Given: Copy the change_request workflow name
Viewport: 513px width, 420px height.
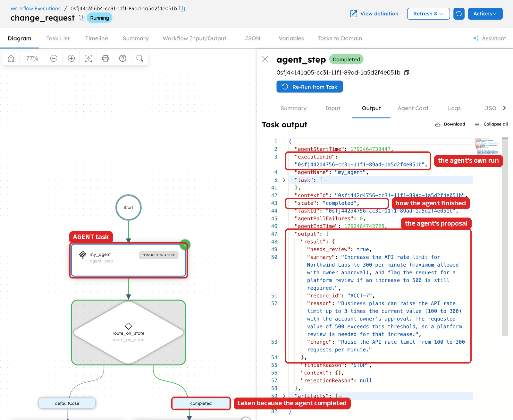Looking at the screenshot, I should [81, 18].
